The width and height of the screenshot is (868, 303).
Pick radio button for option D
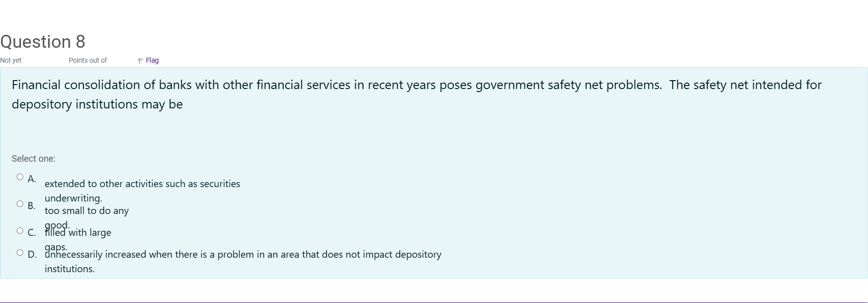[20, 253]
